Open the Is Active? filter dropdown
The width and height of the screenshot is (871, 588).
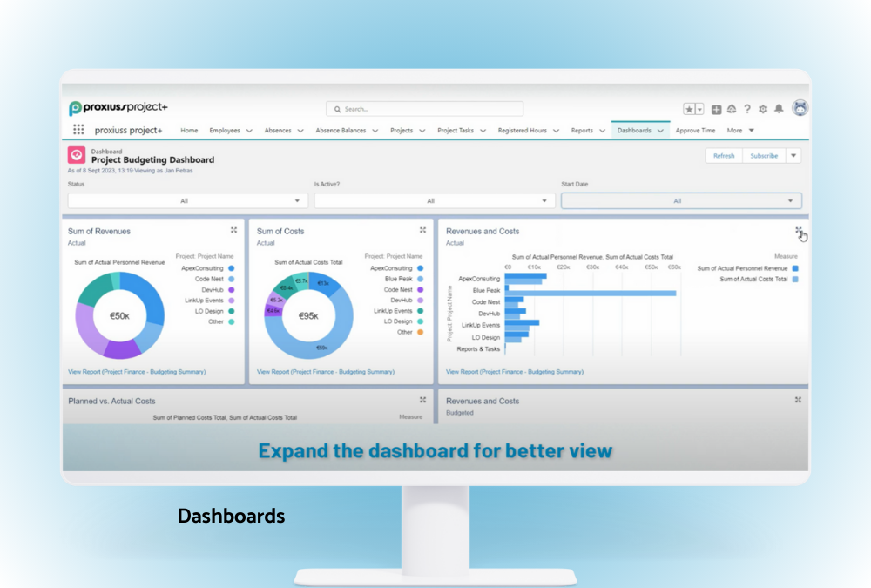click(434, 200)
